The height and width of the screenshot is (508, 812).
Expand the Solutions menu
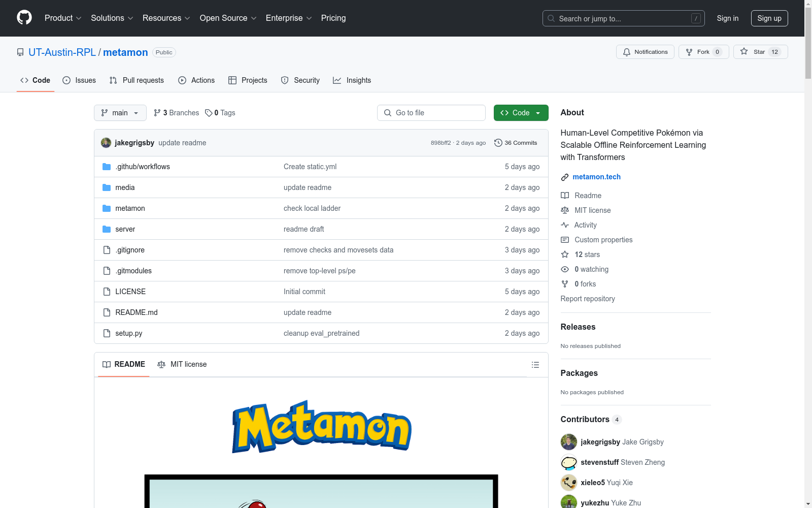[112, 18]
